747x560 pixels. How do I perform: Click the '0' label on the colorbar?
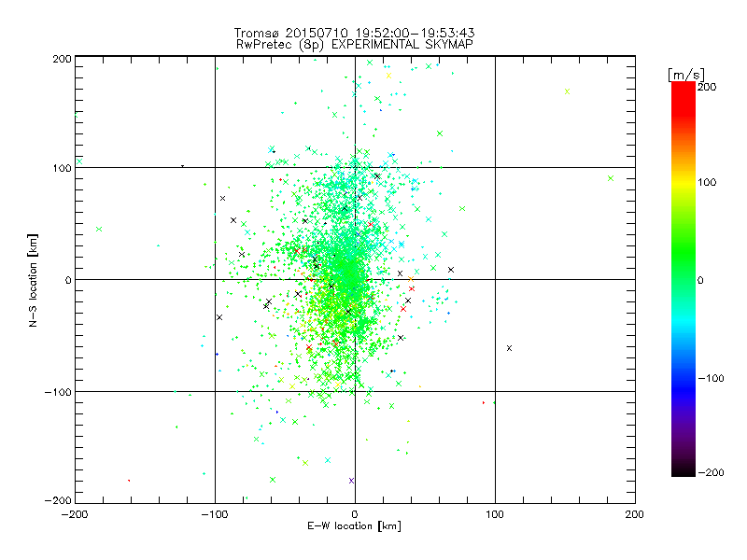pyautogui.click(x=700, y=280)
